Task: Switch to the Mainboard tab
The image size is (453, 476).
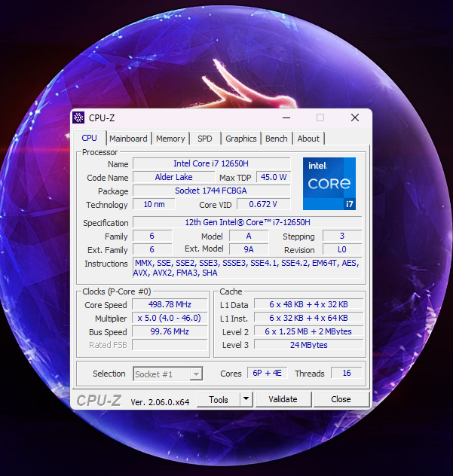Action: (x=128, y=139)
